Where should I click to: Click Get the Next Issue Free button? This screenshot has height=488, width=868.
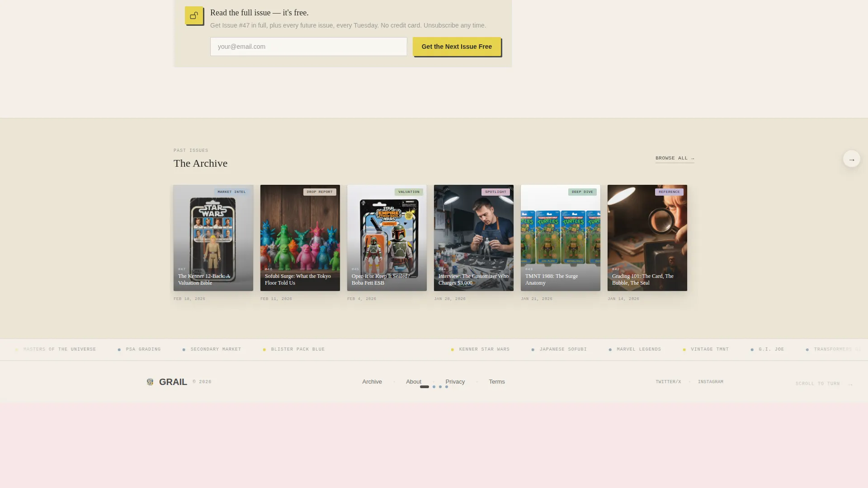coord(457,47)
